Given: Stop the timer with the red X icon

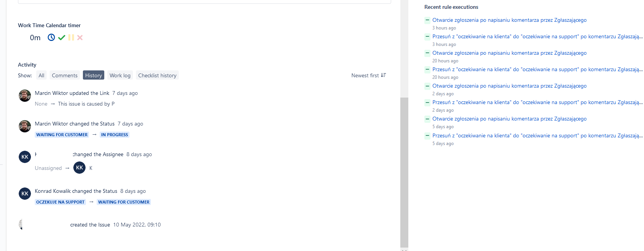Looking at the screenshot, I should pos(80,37).
